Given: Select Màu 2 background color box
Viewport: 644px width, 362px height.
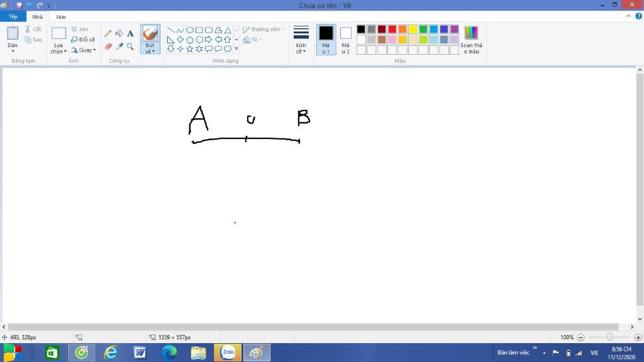Looking at the screenshot, I should pos(346,40).
